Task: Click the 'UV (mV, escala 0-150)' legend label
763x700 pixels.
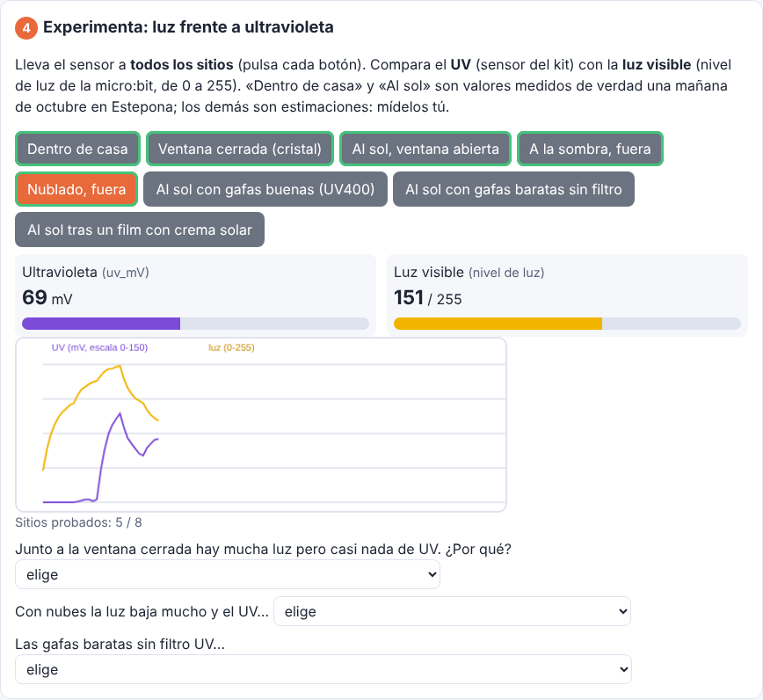Action: (x=99, y=347)
